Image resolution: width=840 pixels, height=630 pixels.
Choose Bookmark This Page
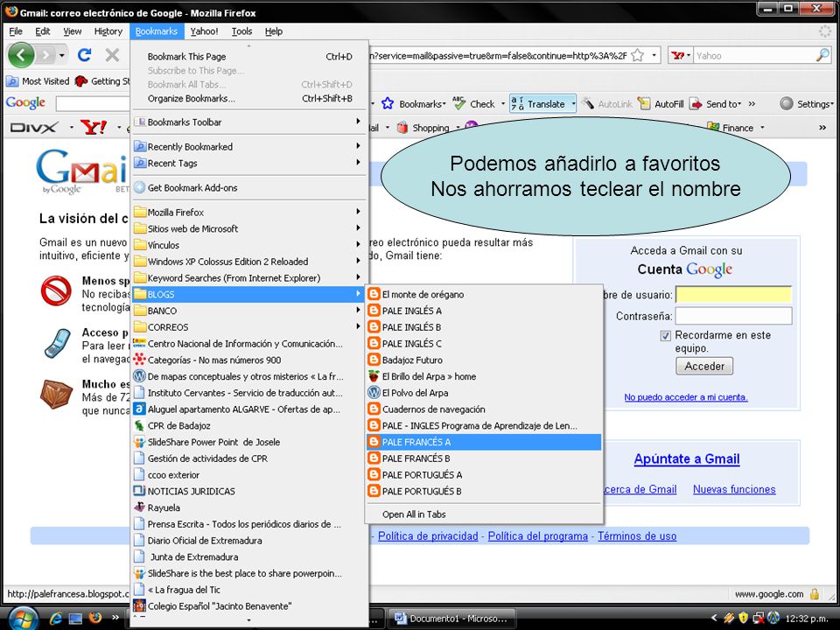pyautogui.click(x=250, y=56)
